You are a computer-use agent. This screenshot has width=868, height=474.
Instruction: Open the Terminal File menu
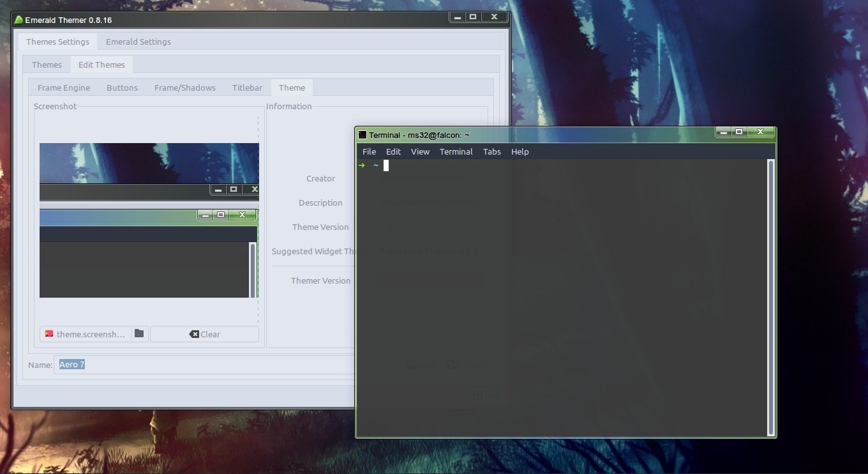pos(369,151)
